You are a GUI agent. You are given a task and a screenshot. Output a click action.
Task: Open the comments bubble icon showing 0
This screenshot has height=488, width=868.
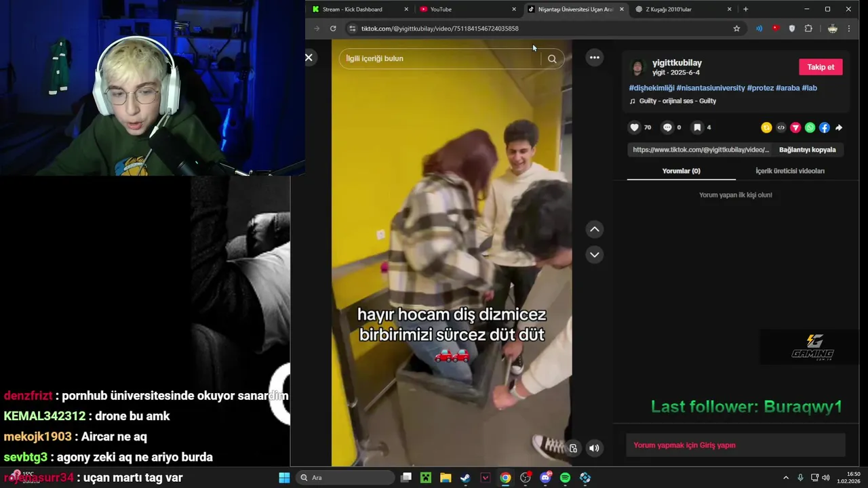[667, 127]
